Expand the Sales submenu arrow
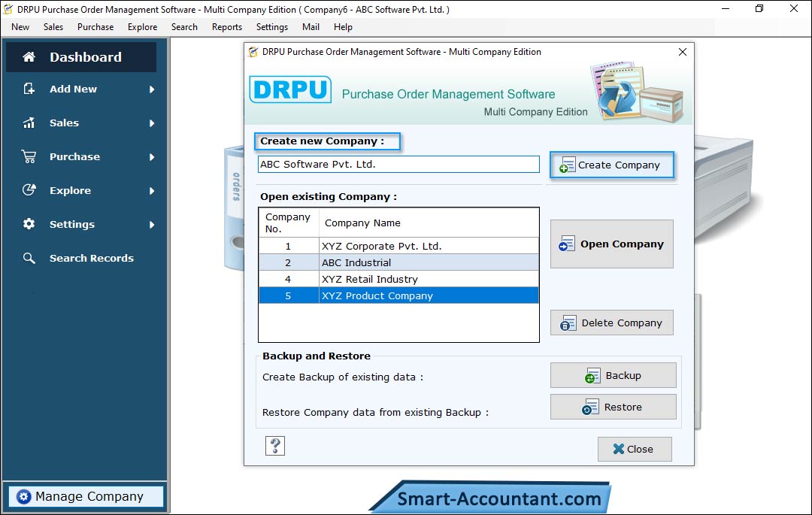812x515 pixels. click(x=152, y=123)
